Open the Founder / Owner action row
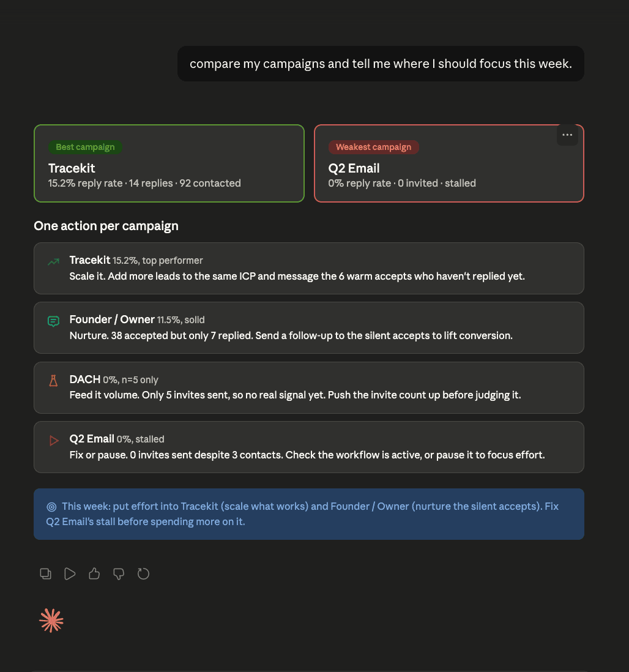Image resolution: width=629 pixels, height=672 pixels. point(309,328)
